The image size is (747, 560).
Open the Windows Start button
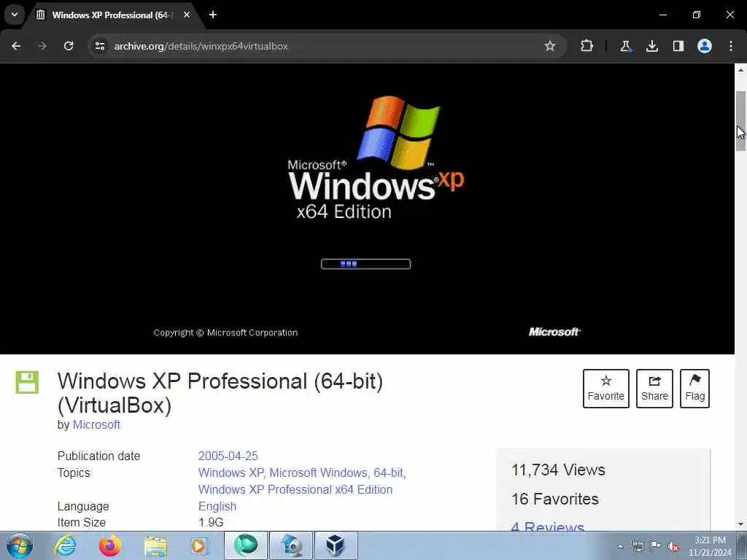pyautogui.click(x=20, y=545)
